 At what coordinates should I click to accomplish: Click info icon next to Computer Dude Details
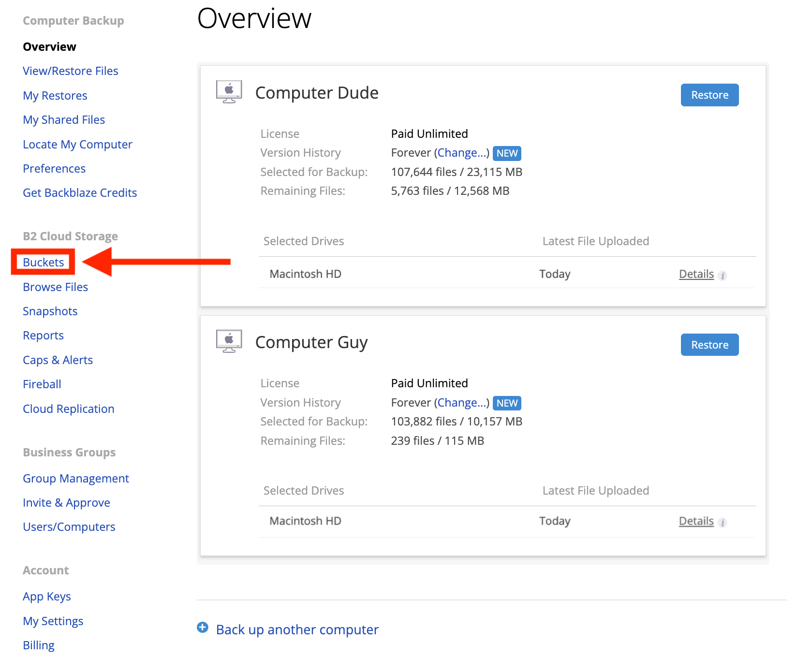[723, 276]
